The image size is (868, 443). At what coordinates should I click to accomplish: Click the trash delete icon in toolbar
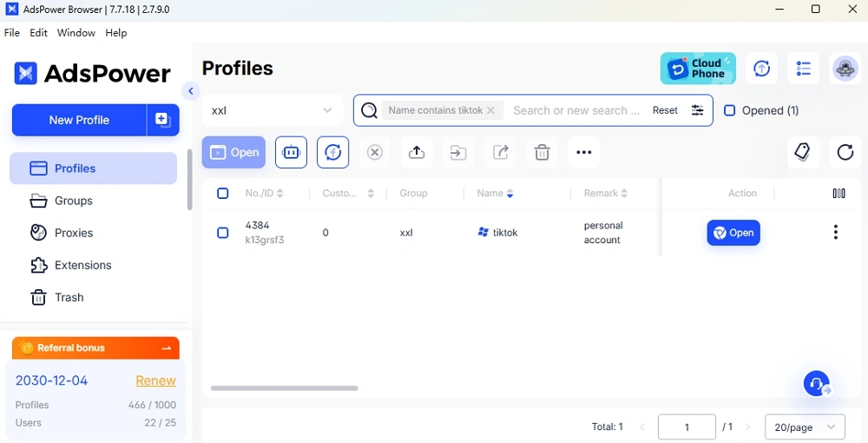click(x=542, y=153)
